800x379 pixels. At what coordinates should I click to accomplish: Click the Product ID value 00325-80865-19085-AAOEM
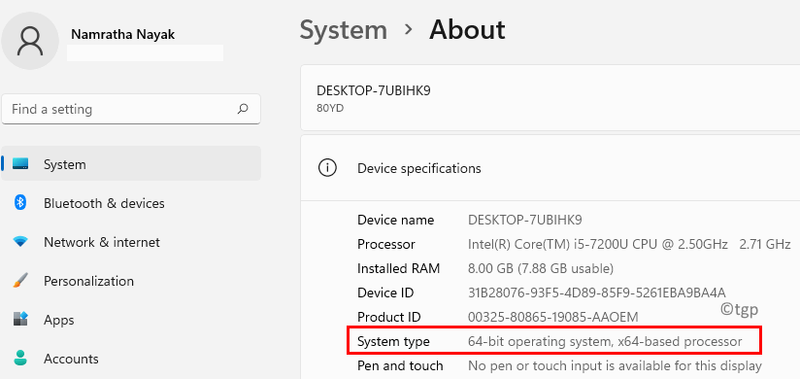pos(553,317)
